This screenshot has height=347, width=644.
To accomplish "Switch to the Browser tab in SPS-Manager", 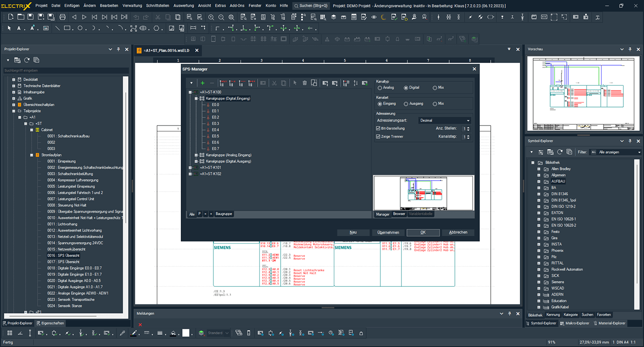I will [x=399, y=214].
